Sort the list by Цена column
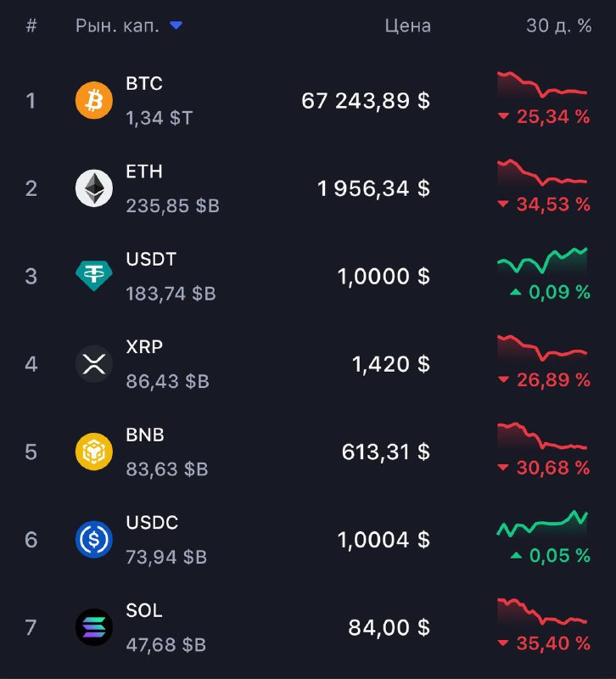616x679 pixels. [x=408, y=26]
